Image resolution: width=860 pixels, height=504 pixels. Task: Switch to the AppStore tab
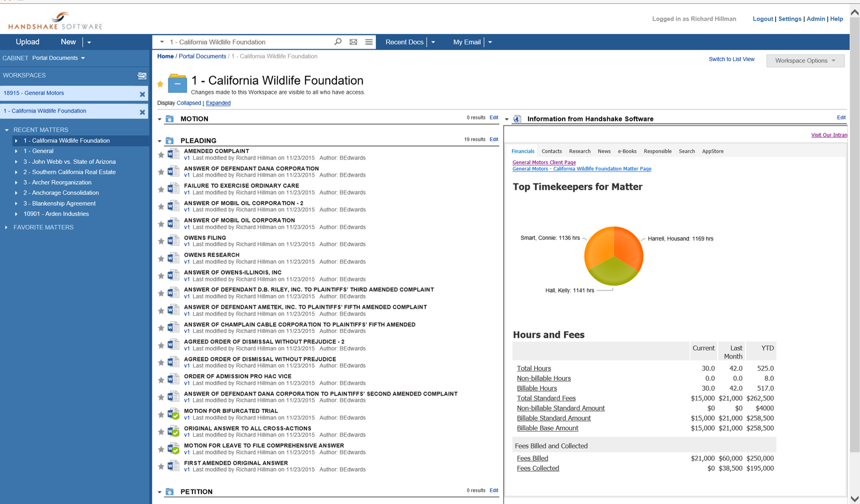712,151
